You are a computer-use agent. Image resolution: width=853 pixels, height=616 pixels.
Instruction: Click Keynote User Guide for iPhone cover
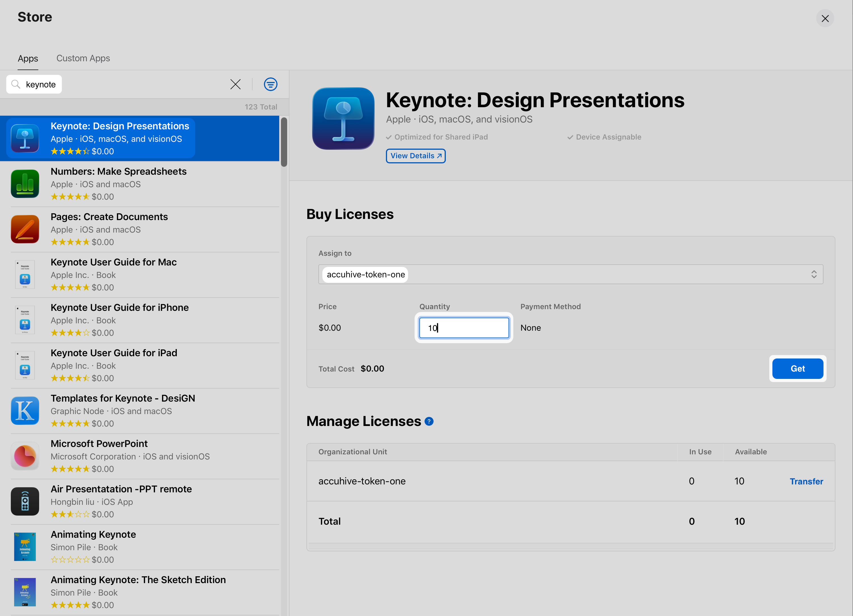tap(25, 320)
